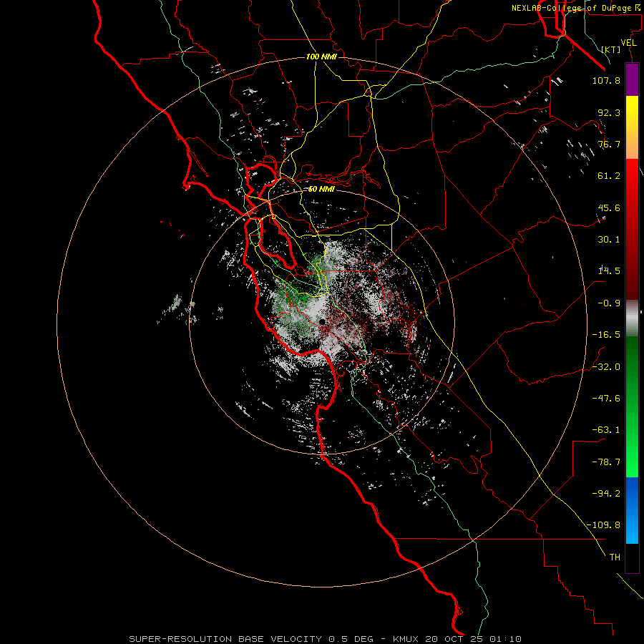Click the Super-Resolution Base Velocity caption
The image size is (644, 644).
pyautogui.click(x=325, y=639)
